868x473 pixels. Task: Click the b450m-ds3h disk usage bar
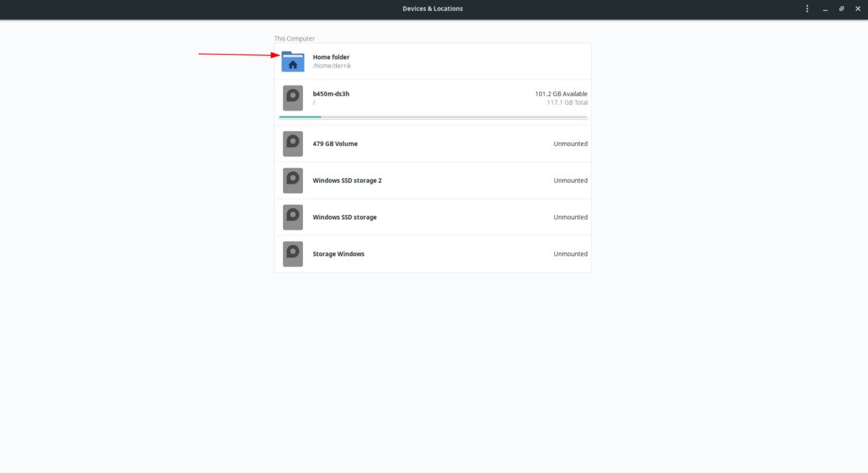coord(433,117)
